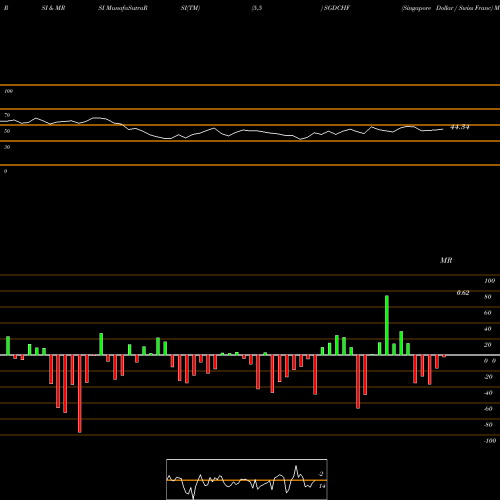
Task: Click the tallest green MR histogram bar
Action: [x=387, y=325]
